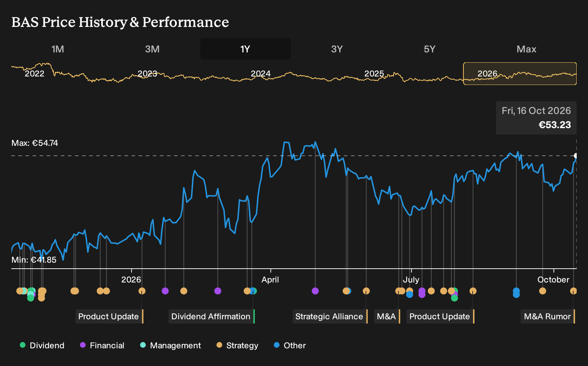Click purple Financial dot after April
This screenshot has width=588, height=366.
pyautogui.click(x=315, y=291)
